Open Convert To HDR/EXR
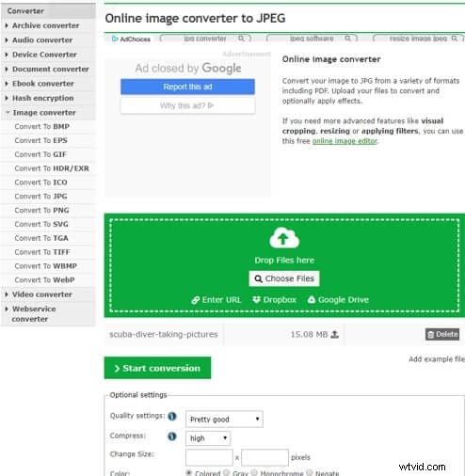465x476 pixels. tap(52, 168)
